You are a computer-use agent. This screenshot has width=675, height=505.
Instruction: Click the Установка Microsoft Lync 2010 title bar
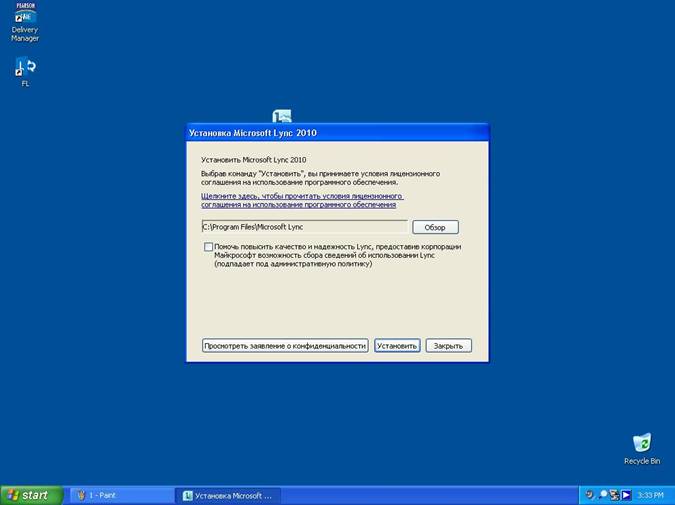click(338, 133)
